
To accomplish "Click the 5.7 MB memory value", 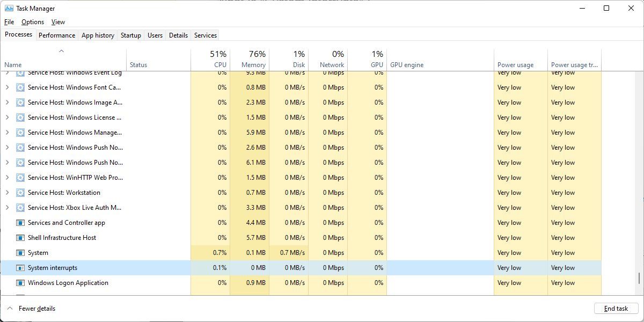I will click(256, 238).
